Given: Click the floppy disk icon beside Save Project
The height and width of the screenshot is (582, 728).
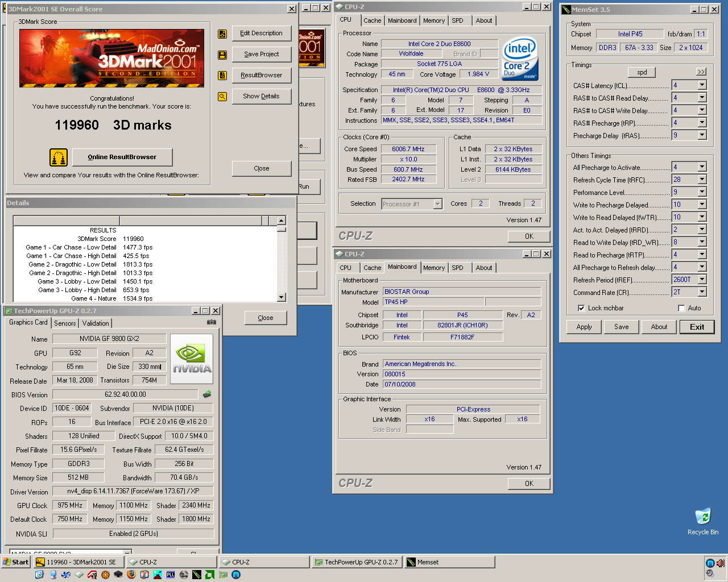Looking at the screenshot, I should (x=222, y=55).
